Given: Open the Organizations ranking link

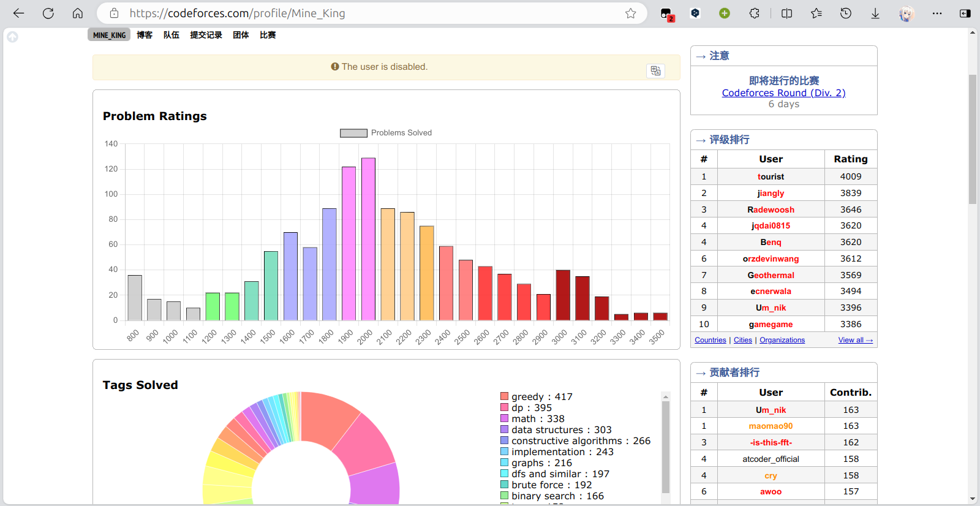Looking at the screenshot, I should click(x=782, y=340).
